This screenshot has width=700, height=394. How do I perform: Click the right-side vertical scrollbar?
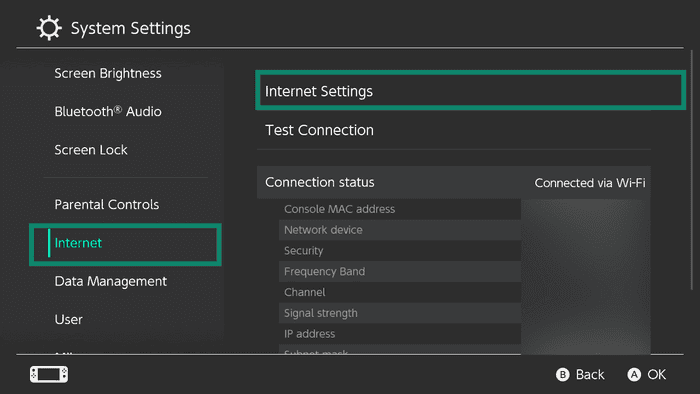[x=692, y=170]
